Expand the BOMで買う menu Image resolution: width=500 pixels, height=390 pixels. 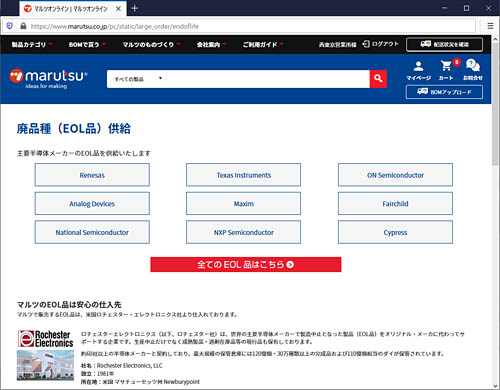click(87, 44)
